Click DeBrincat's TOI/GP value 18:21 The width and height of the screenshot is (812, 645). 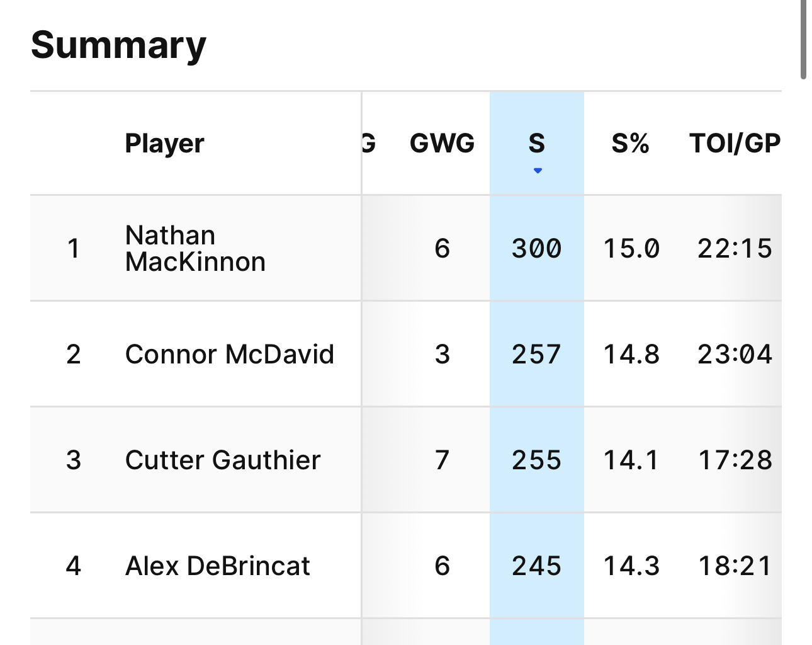[734, 566]
